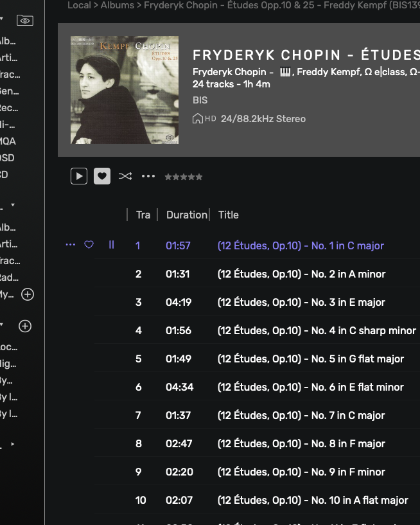Favorite track 1 with heart icon

coord(89,245)
